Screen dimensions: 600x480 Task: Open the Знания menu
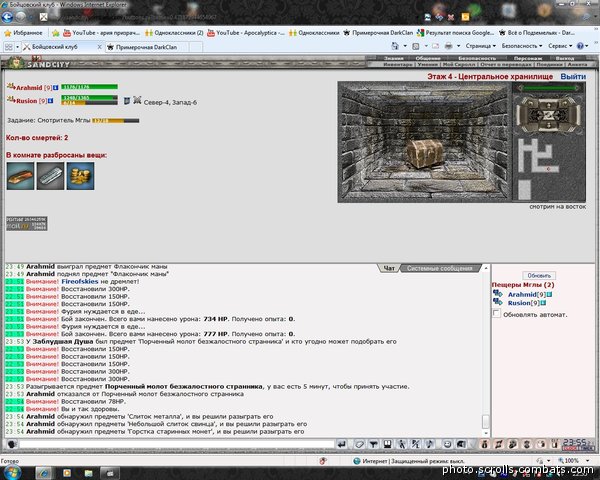pos(393,58)
